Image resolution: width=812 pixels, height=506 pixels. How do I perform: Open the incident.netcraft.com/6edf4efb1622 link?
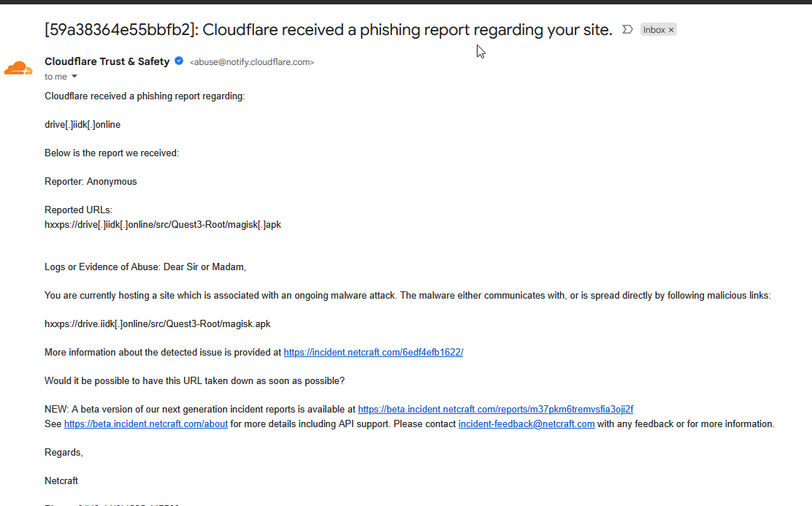pyautogui.click(x=373, y=352)
